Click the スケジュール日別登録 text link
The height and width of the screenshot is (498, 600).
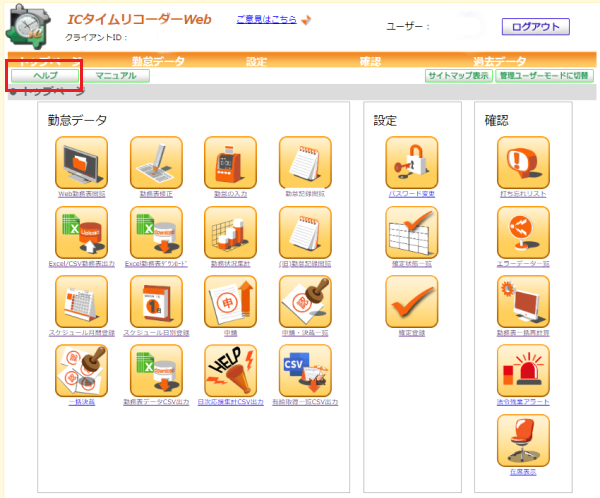coord(156,333)
